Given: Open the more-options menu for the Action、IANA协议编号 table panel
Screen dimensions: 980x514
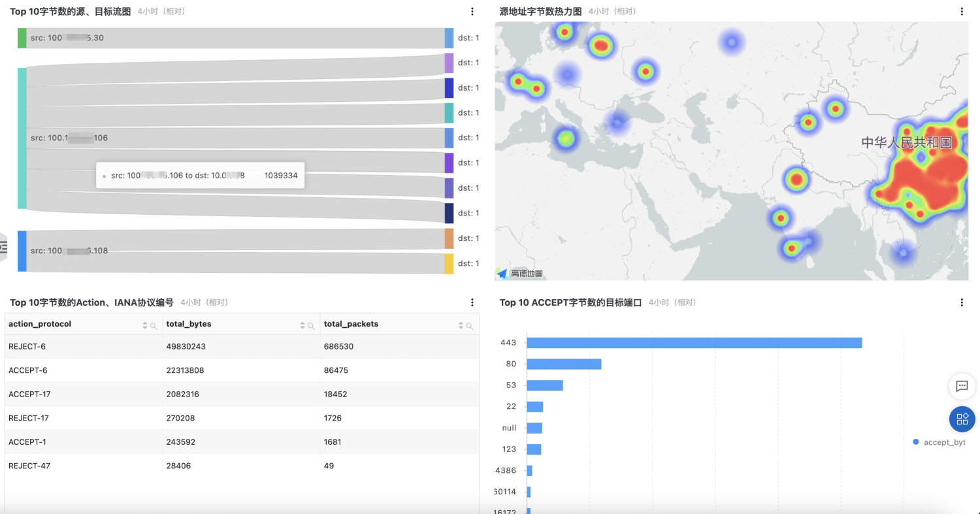Looking at the screenshot, I should (x=472, y=302).
